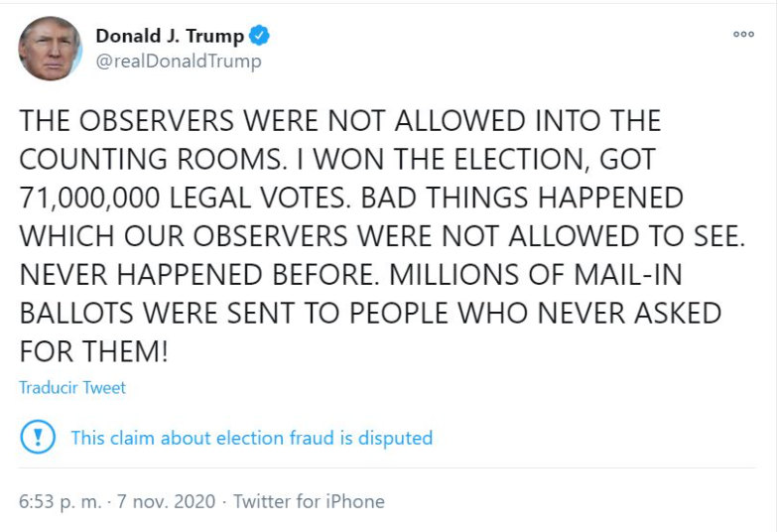Image resolution: width=778 pixels, height=532 pixels.
Task: Open the disputed election fraud claim notice
Action: [251, 438]
